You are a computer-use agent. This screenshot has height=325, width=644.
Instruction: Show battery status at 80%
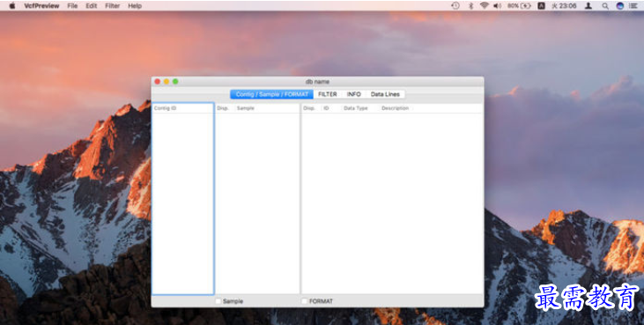[x=519, y=6]
